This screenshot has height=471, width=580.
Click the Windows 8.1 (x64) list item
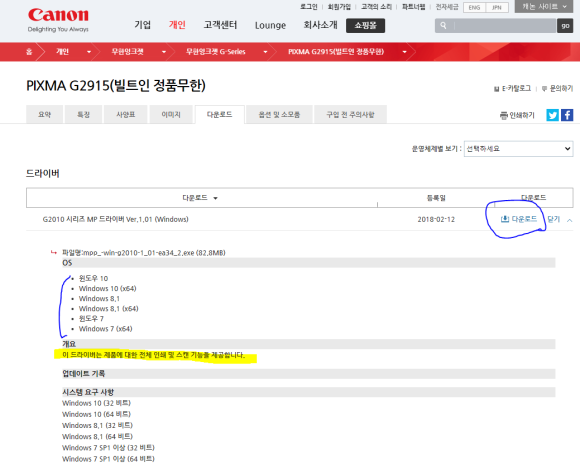click(108, 309)
